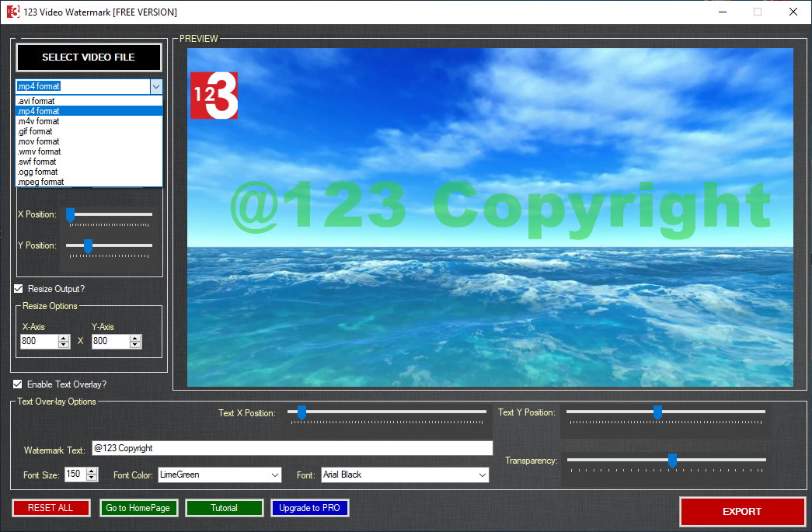Click the Y Position slider thumb
The height and width of the screenshot is (532, 812).
click(88, 246)
